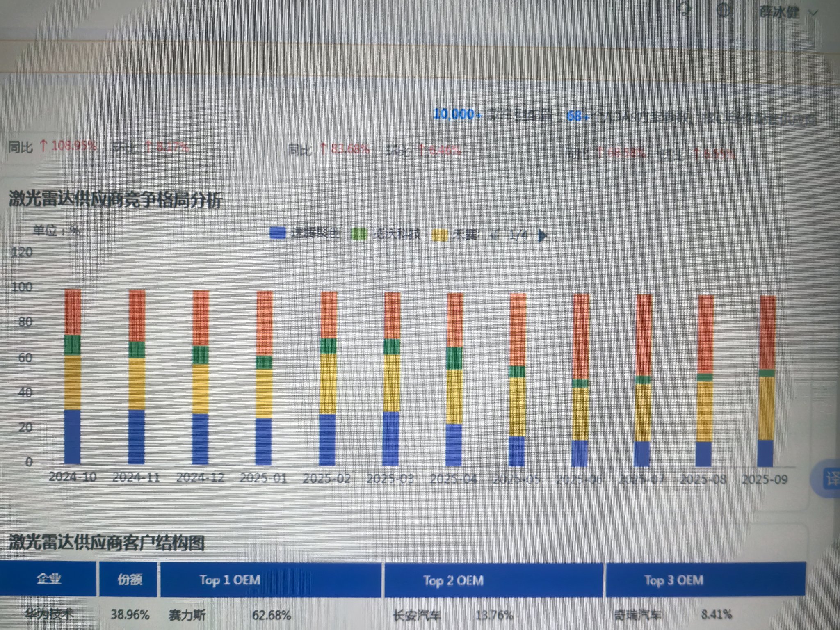The width and height of the screenshot is (840, 630).
Task: Click the 10,000+ vehicle models link
Action: tap(457, 114)
